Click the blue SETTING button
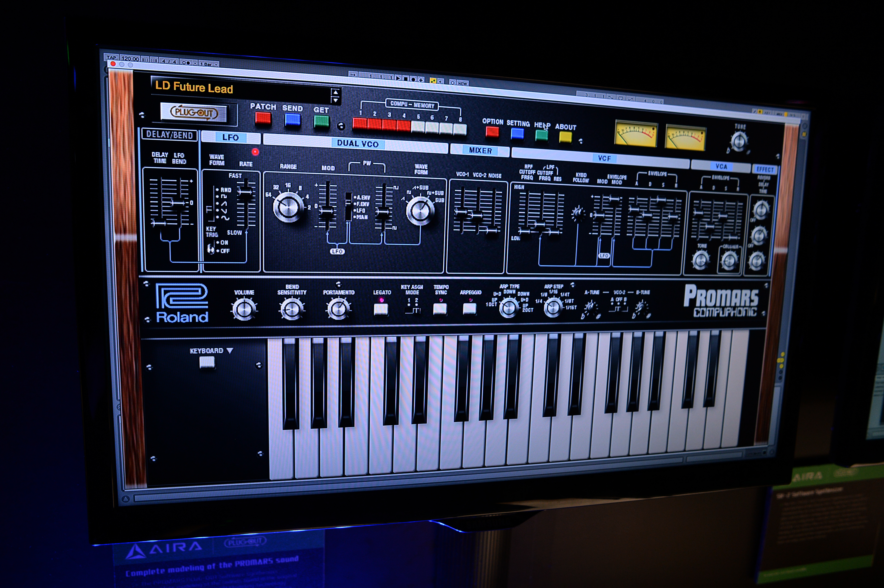This screenshot has width=884, height=588. [x=517, y=134]
